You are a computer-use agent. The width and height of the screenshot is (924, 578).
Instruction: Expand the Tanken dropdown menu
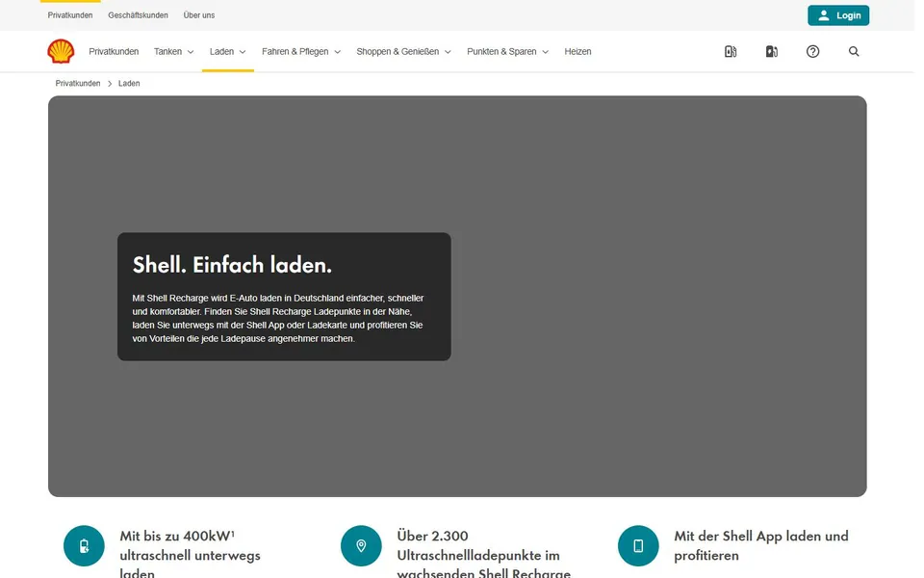pos(174,51)
